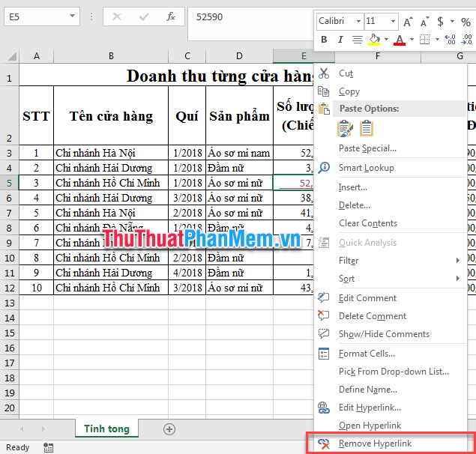
Task: Click Decrease Font Size icon
Action: (425, 22)
